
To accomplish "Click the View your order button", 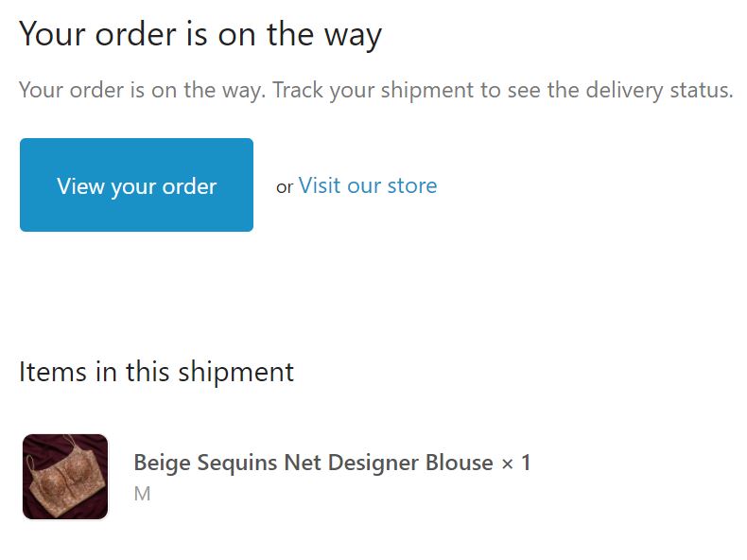I will pos(136,185).
